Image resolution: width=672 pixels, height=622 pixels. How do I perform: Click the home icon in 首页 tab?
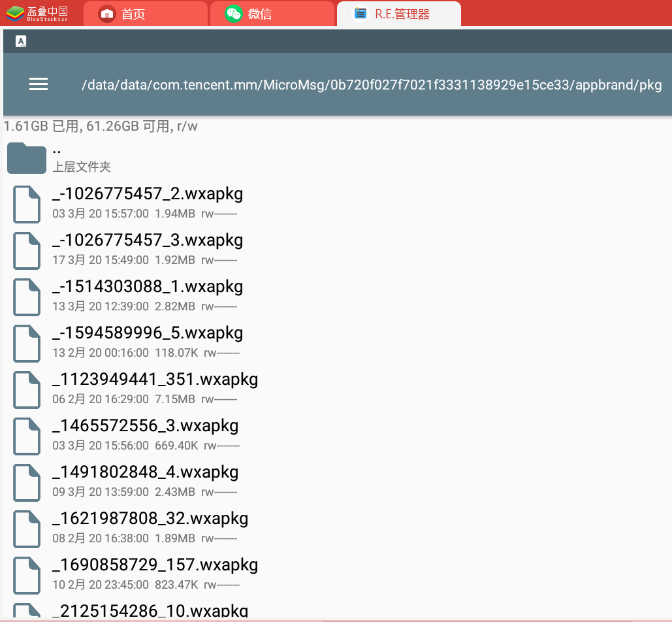coord(106,14)
